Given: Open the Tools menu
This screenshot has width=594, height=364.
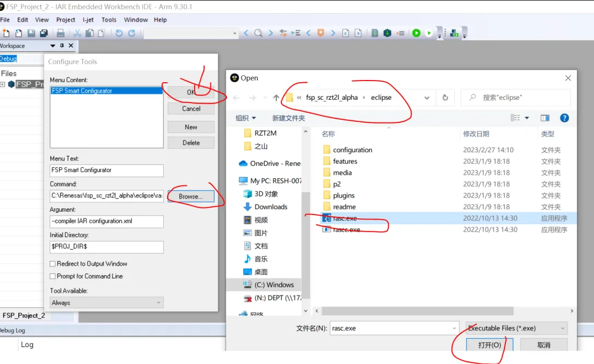Looking at the screenshot, I should tap(109, 20).
